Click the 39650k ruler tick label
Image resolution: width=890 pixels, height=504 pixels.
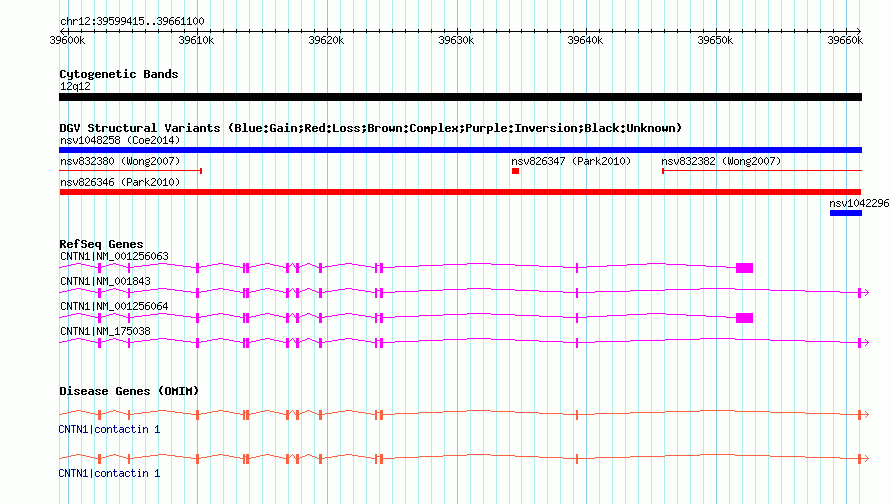point(715,40)
